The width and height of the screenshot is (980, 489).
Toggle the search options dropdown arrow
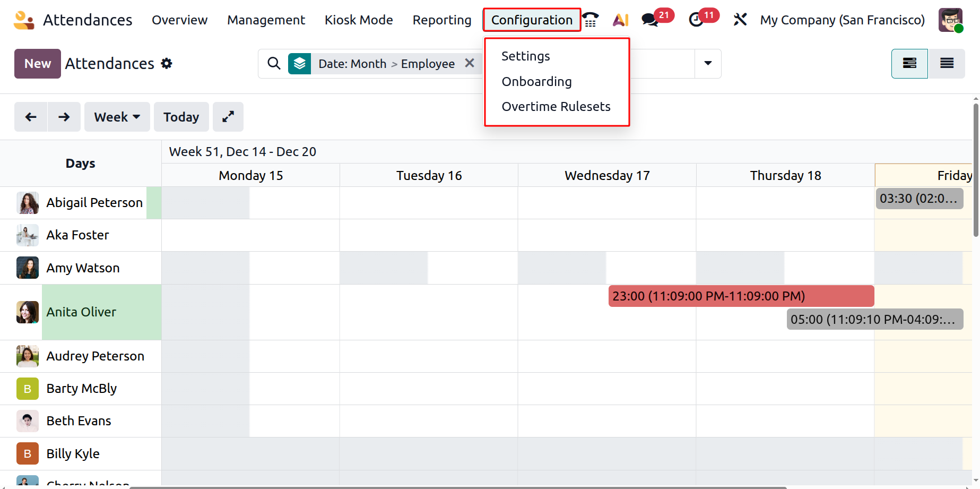point(708,64)
